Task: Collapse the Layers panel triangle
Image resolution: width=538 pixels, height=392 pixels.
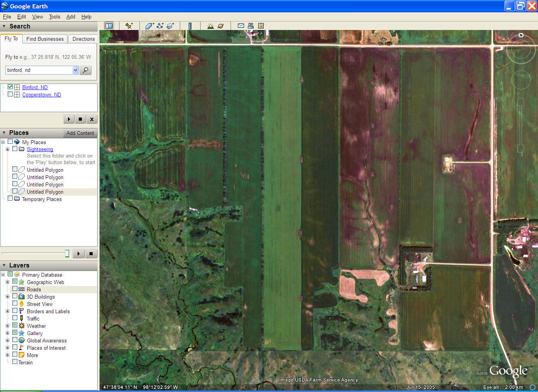Action: tap(4, 265)
